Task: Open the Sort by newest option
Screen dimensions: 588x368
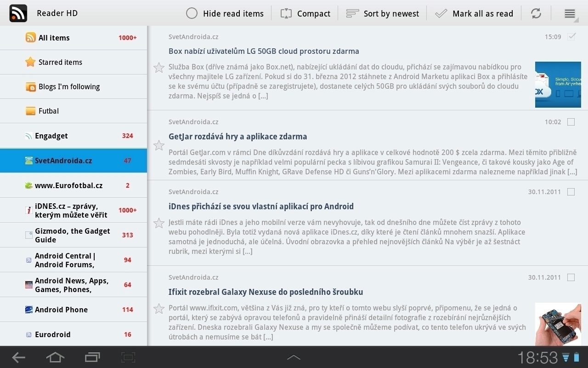Action: point(382,13)
